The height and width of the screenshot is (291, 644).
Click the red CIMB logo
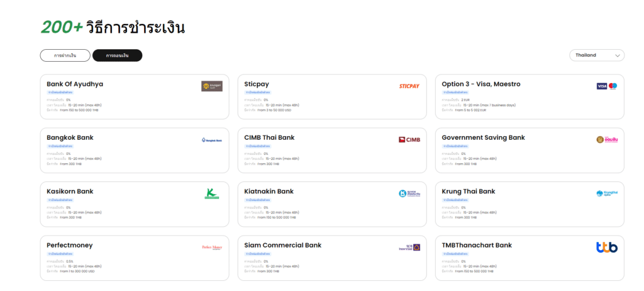point(409,140)
